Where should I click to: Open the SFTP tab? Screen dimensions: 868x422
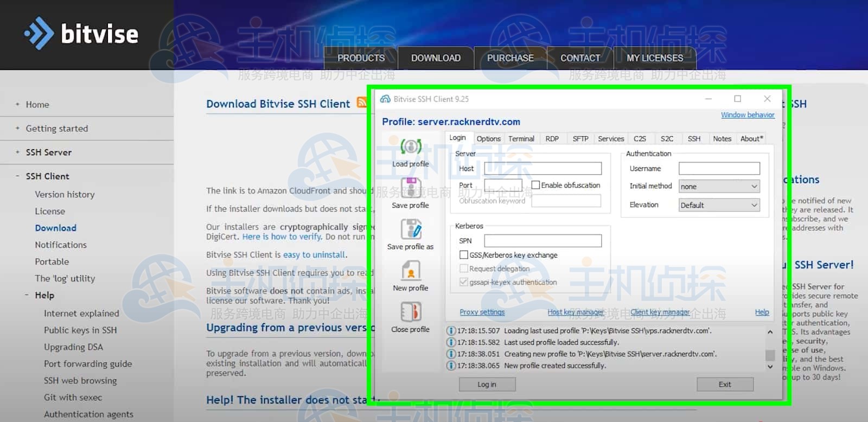[580, 139]
